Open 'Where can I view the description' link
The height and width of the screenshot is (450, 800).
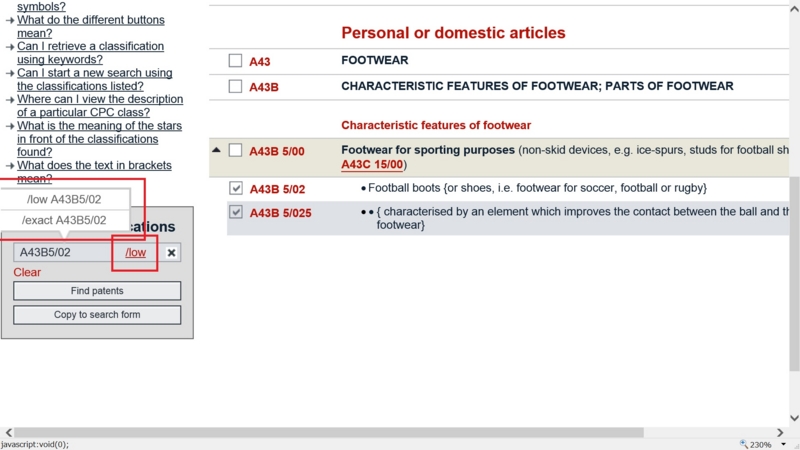point(100,106)
